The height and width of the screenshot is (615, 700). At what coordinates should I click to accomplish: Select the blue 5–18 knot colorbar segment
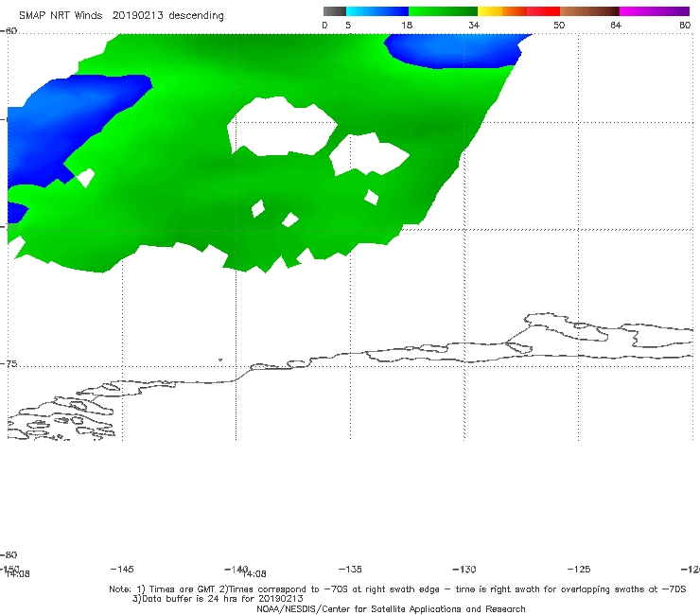coord(377,11)
